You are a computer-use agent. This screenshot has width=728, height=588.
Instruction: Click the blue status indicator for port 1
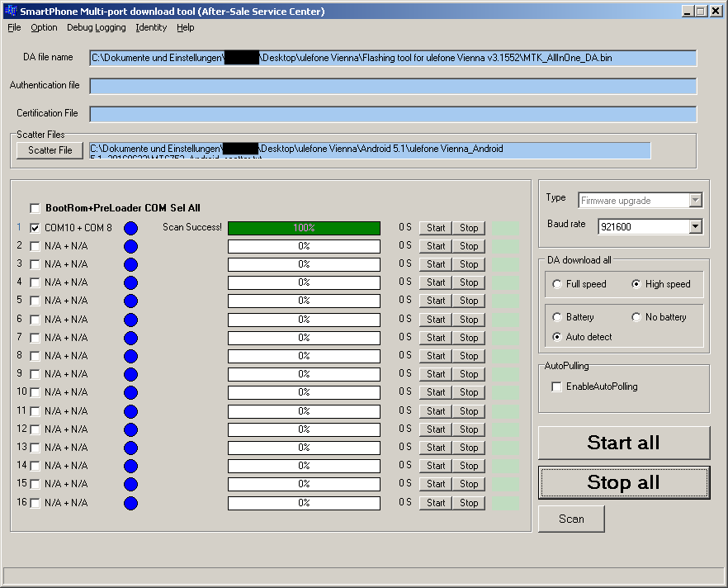(x=130, y=228)
